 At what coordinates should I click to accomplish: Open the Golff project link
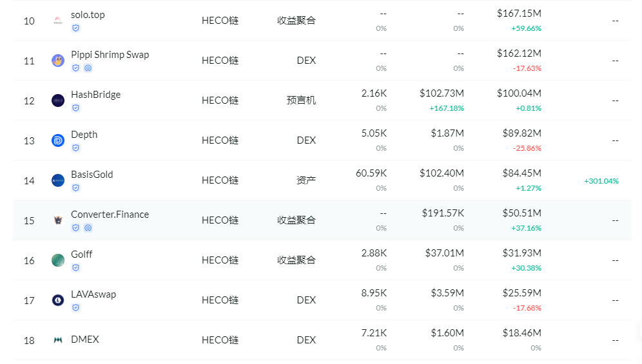point(81,254)
